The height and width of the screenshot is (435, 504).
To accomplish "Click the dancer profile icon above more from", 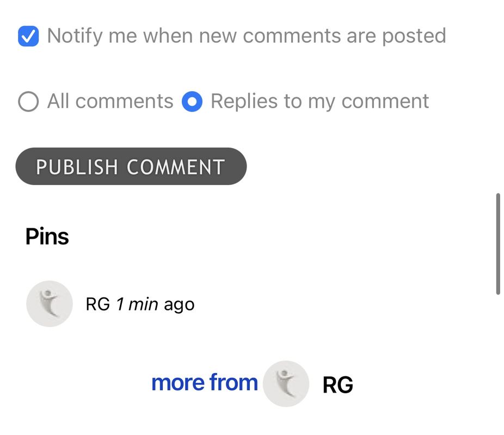I will tap(49, 304).
